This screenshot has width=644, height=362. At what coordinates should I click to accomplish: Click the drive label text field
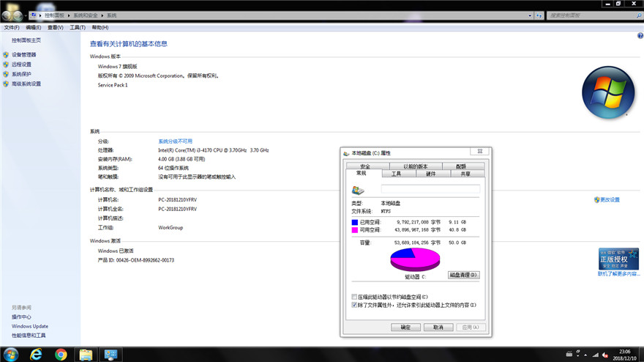(x=430, y=189)
